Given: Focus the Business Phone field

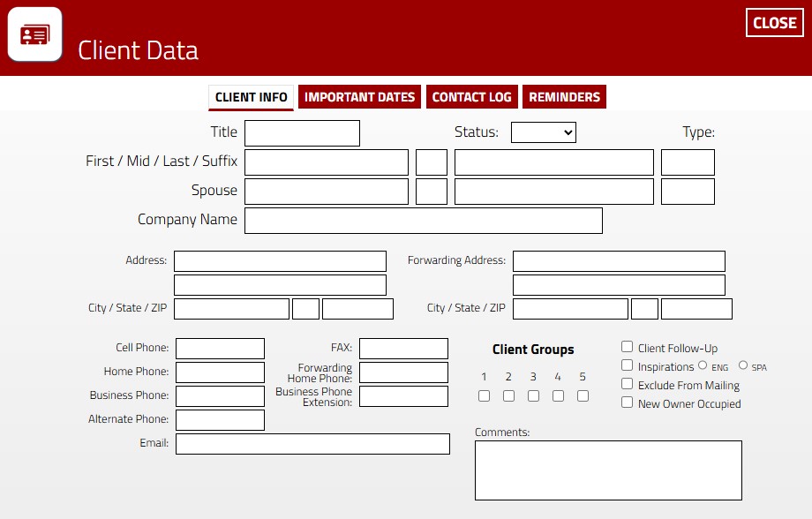Looking at the screenshot, I should click(x=220, y=396).
